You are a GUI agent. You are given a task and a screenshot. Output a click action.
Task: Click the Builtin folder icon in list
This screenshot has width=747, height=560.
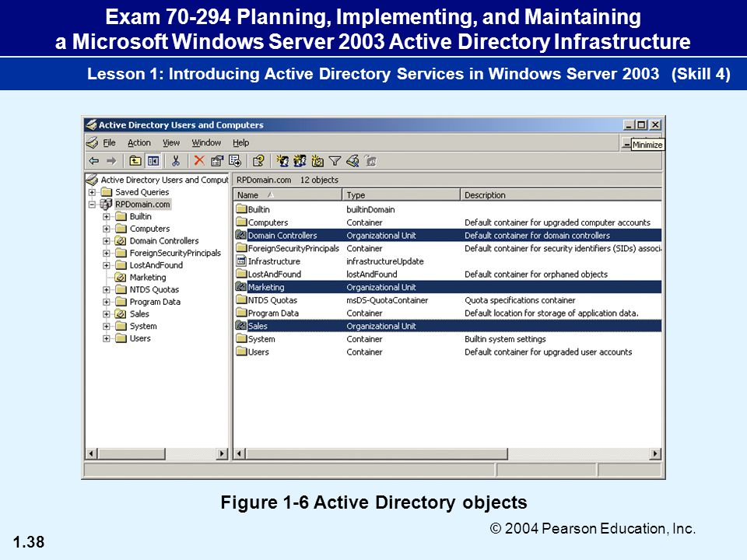[x=241, y=209]
